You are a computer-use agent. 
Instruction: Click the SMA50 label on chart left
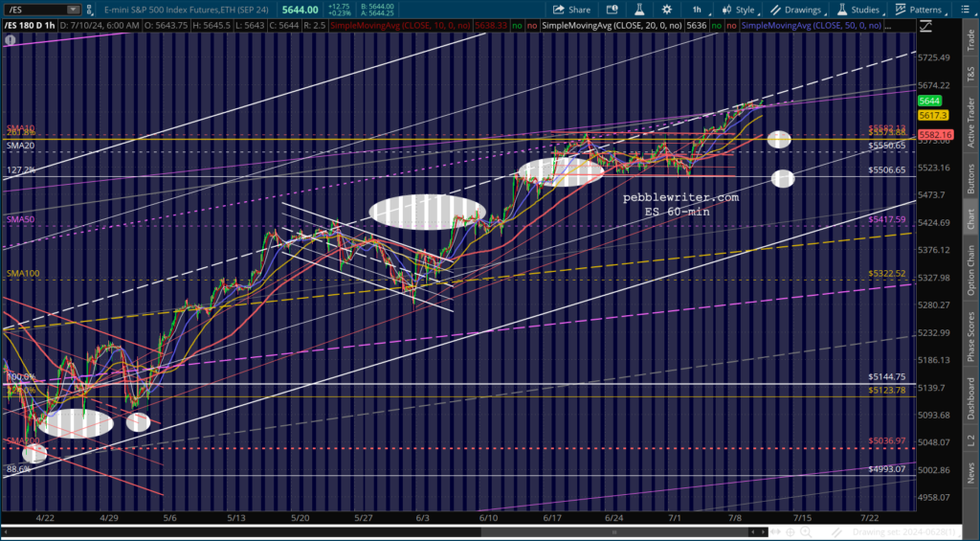pos(20,219)
